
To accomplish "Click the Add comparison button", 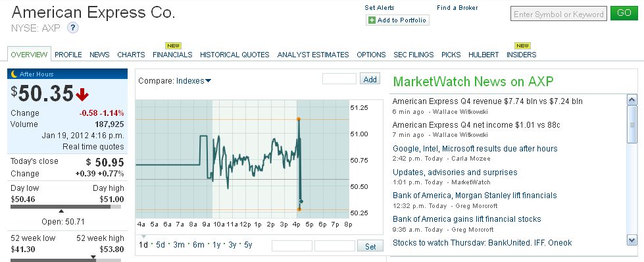I will coord(370,79).
